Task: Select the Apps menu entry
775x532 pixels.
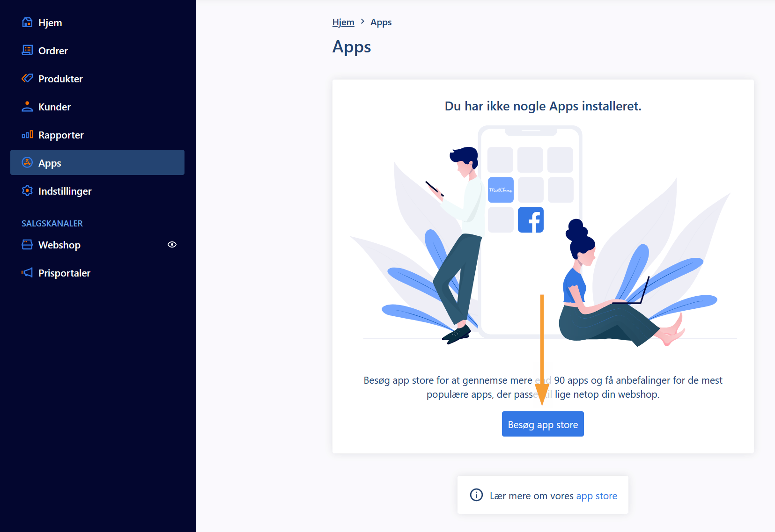Action: tap(97, 162)
